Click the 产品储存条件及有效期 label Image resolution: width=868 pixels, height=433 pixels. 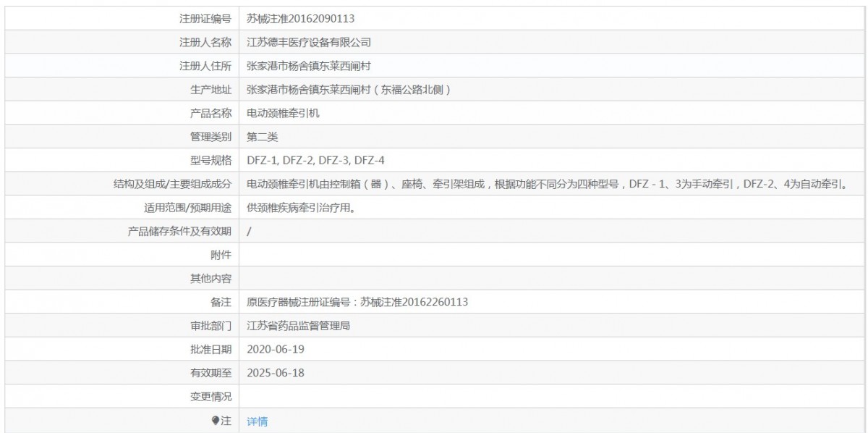tap(179, 231)
